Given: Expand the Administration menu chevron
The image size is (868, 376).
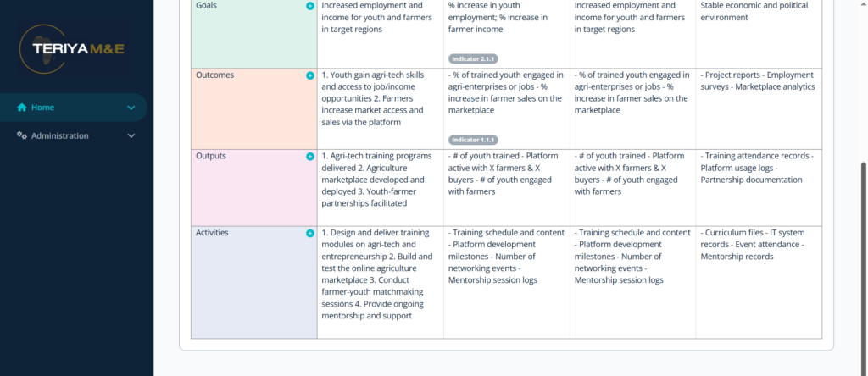Looking at the screenshot, I should (x=131, y=135).
